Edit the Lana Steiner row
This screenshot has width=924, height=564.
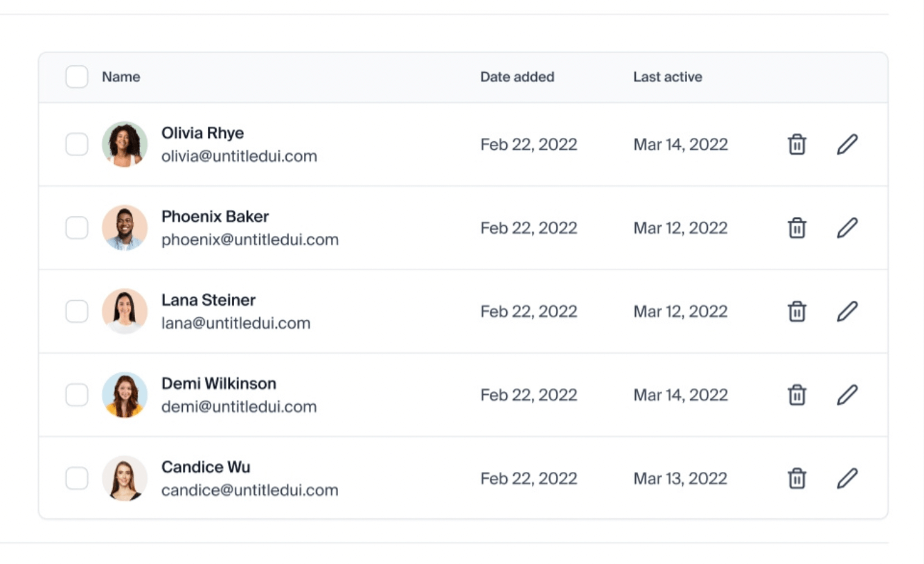(847, 311)
